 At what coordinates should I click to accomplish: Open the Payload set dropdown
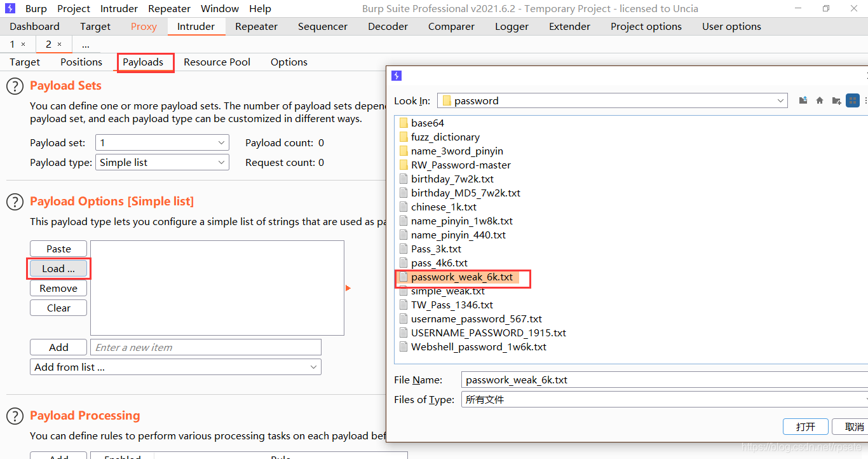click(x=162, y=143)
